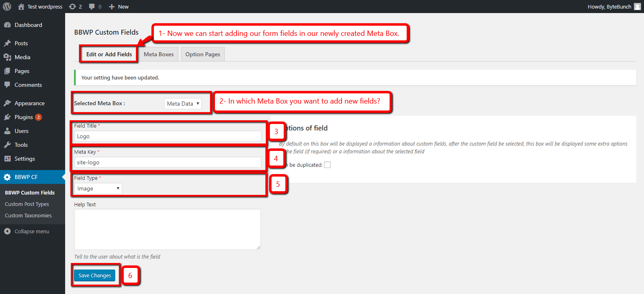Click the ByteBunch user avatar
The width and height of the screenshot is (644, 294).
(637, 7)
